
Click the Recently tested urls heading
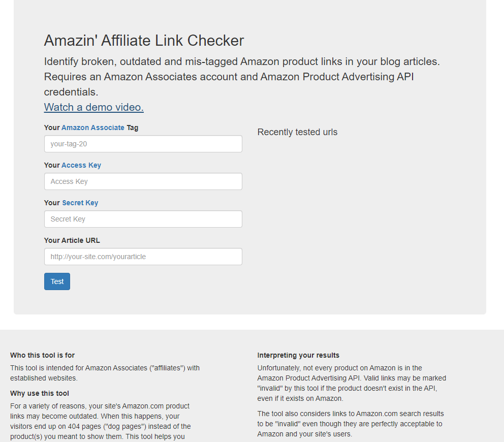(297, 132)
